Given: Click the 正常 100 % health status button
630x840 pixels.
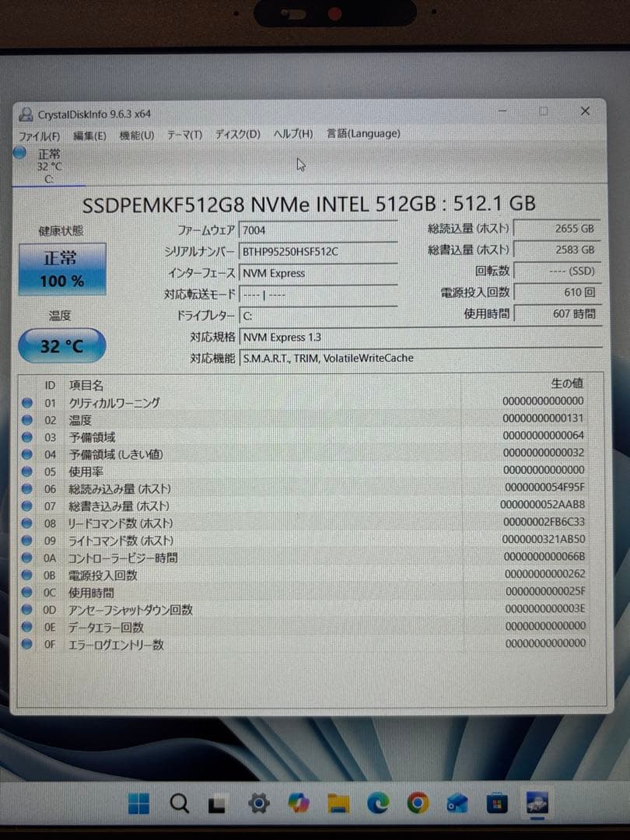Looking at the screenshot, I should [x=62, y=269].
